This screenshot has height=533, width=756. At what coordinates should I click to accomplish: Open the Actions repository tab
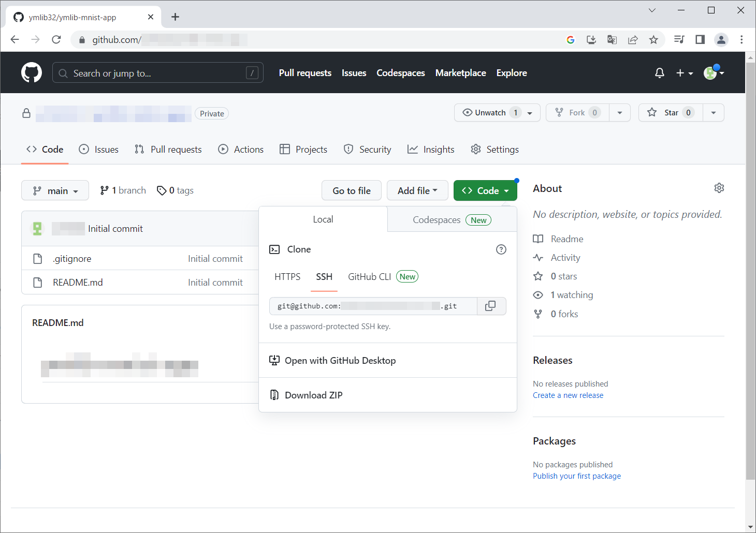(x=241, y=150)
